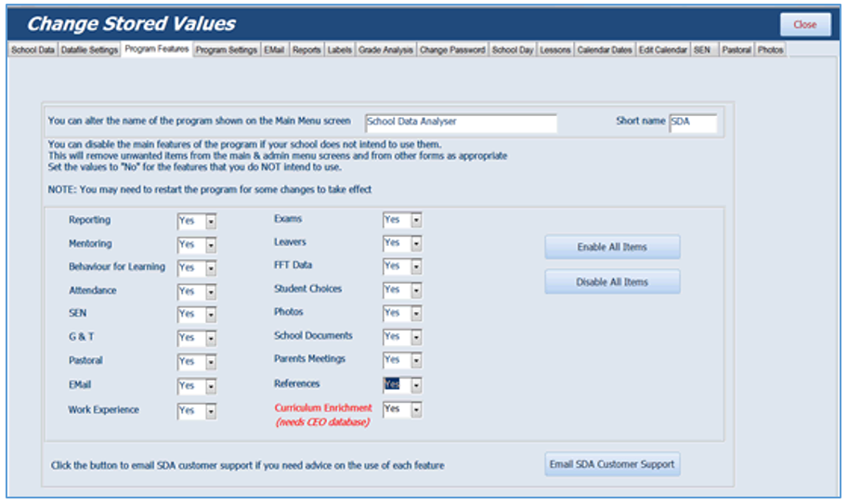Click the Enable All Items button
This screenshot has width=847, height=504.
click(x=612, y=247)
